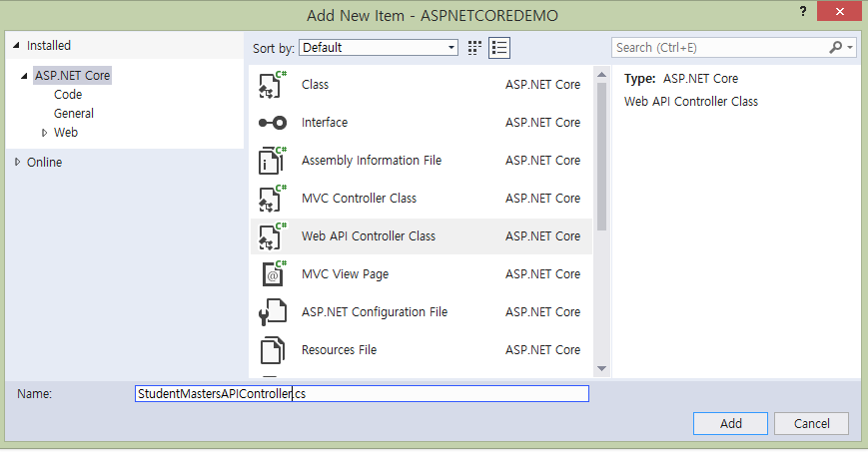
Task: Click 'Resources File' text
Action: tap(339, 350)
